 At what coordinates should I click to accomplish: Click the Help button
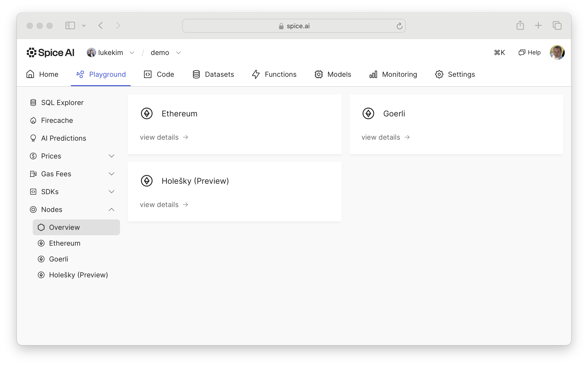point(529,52)
